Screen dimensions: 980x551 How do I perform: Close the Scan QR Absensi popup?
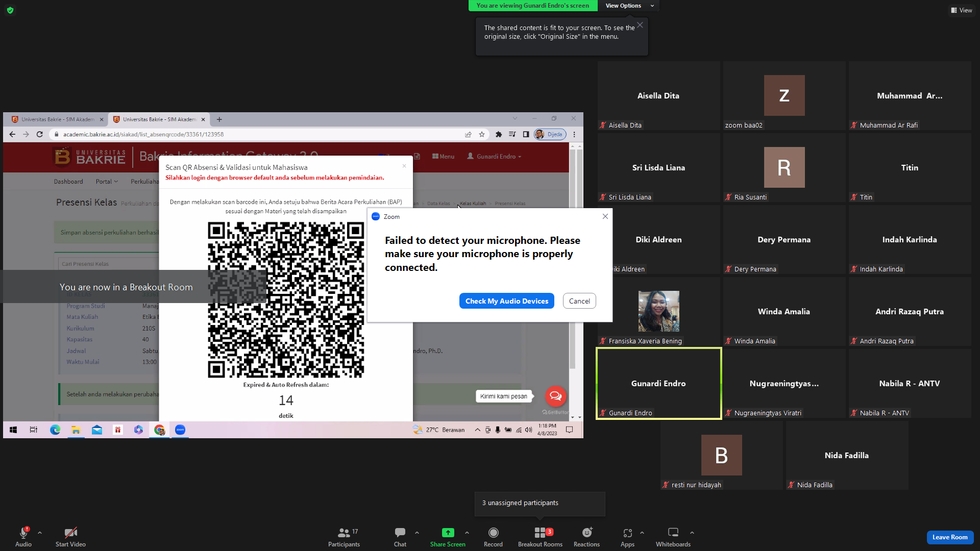404,166
